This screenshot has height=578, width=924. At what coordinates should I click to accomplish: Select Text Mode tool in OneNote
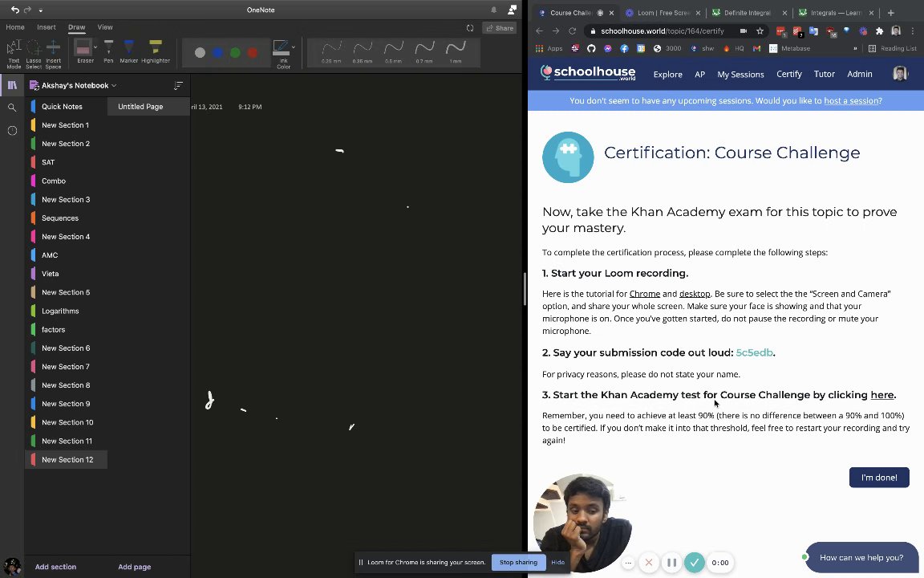[14, 54]
